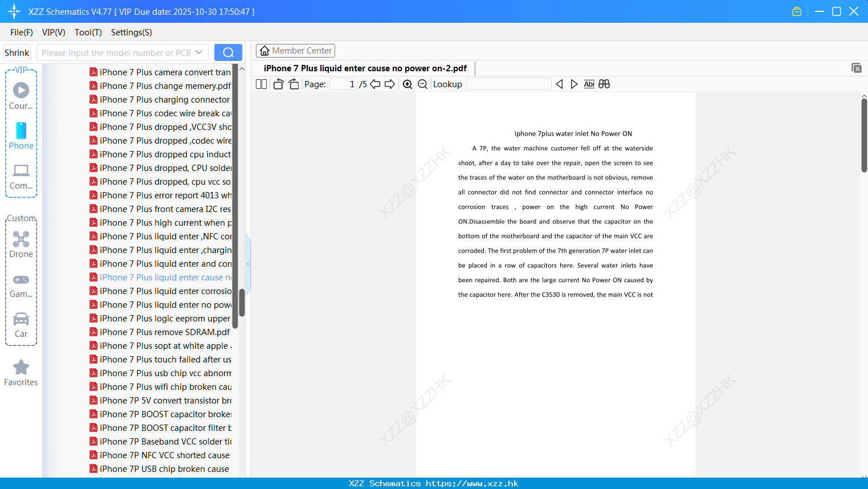868x489 pixels.
Task: Select the Car category icon
Action: (21, 325)
